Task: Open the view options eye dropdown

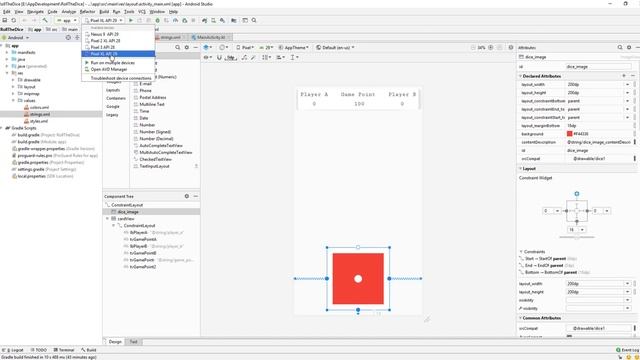Action: click(208, 58)
